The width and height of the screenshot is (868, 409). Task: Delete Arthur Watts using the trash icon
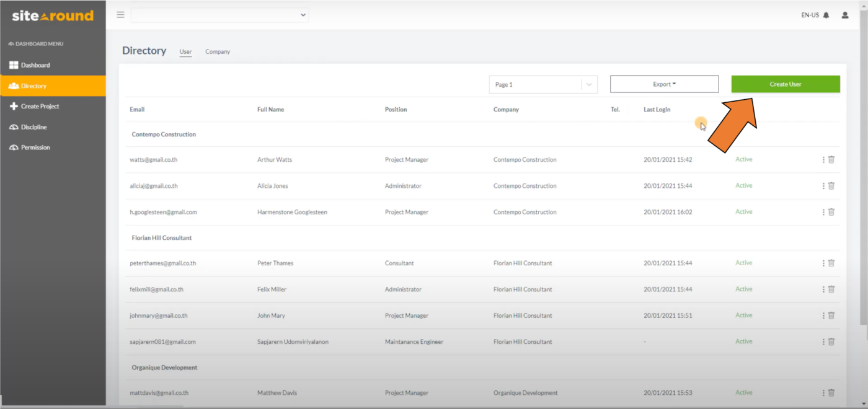click(x=831, y=159)
